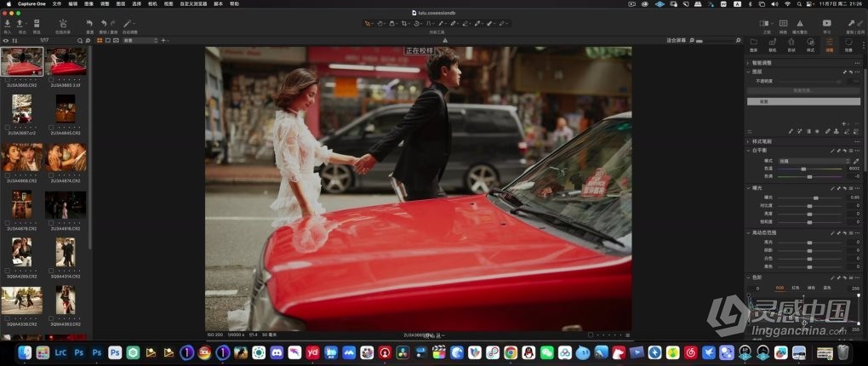Click the Reset (重置) adjustments icon
The height and width of the screenshot is (366, 868).
click(90, 25)
